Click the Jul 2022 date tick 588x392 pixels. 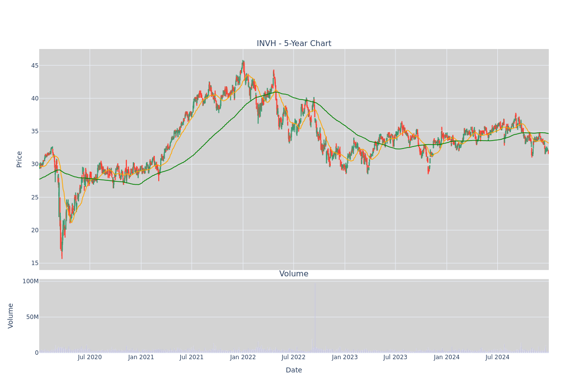pos(294,357)
